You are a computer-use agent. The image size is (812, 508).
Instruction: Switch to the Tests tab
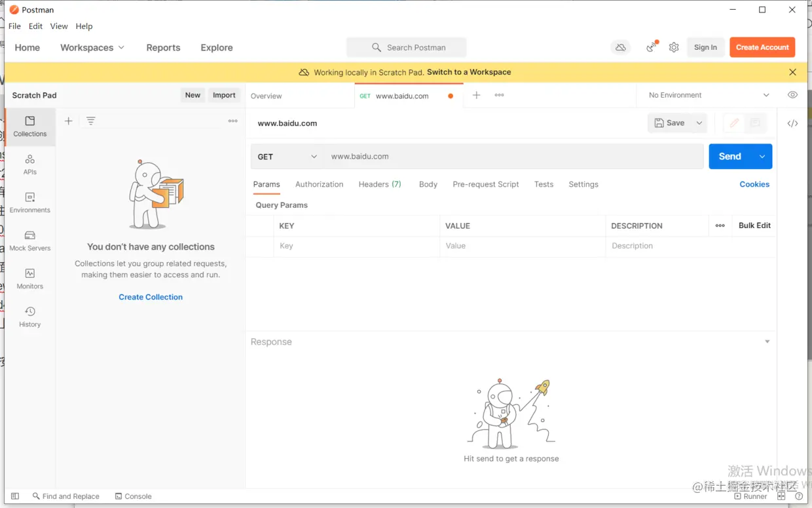click(544, 184)
